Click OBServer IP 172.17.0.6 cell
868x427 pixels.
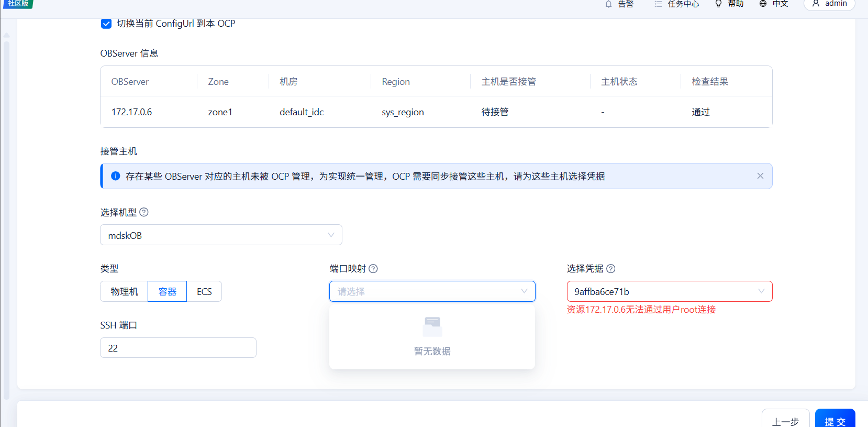[131, 112]
